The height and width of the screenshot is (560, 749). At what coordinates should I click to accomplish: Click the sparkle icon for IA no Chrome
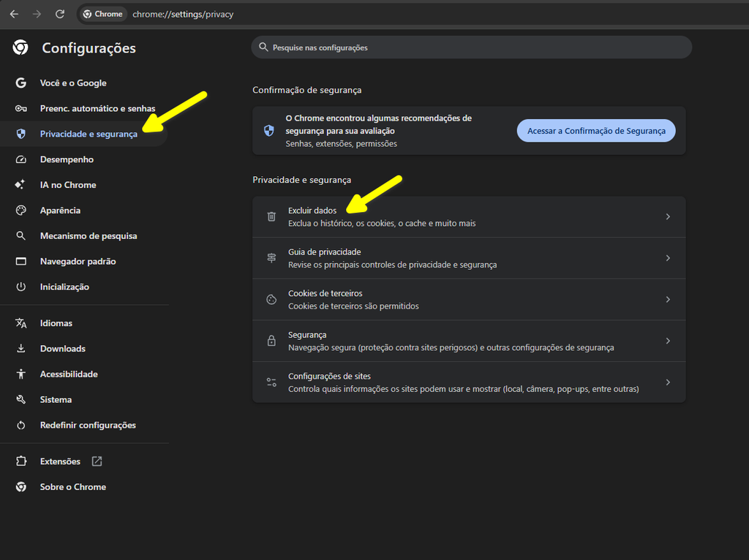click(x=20, y=185)
